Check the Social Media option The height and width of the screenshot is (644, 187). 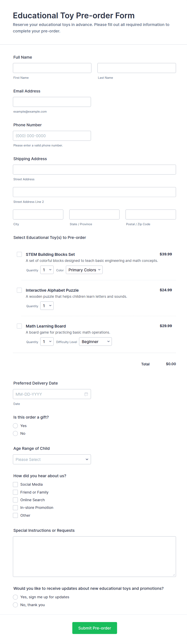15,484
